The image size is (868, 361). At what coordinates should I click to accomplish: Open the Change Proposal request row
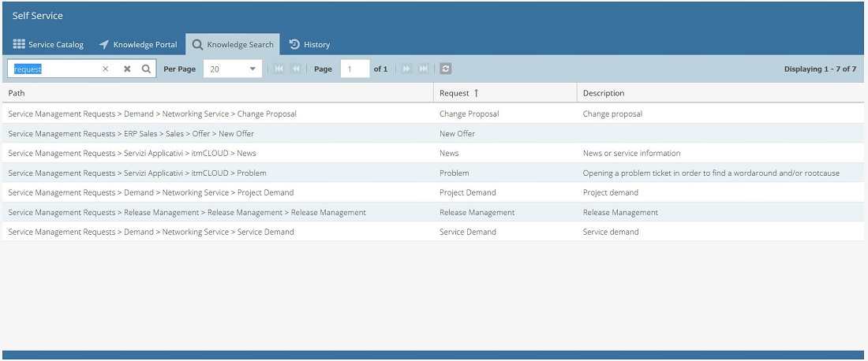tap(469, 114)
